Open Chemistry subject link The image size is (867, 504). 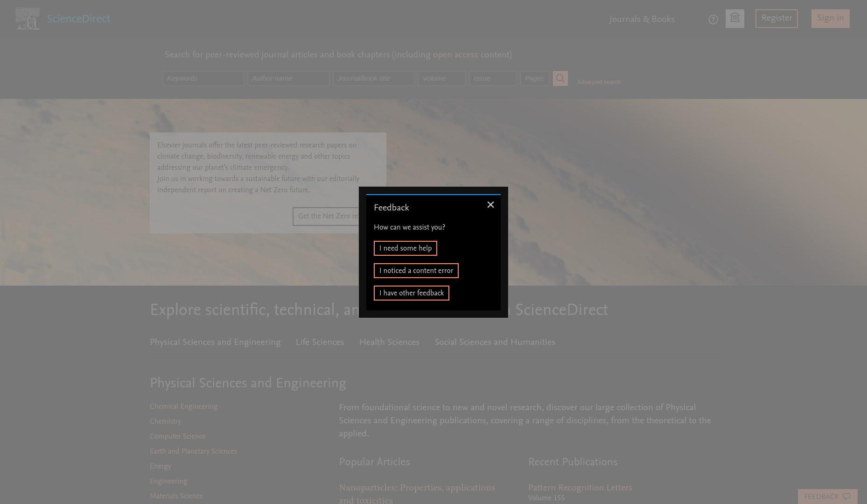click(165, 422)
